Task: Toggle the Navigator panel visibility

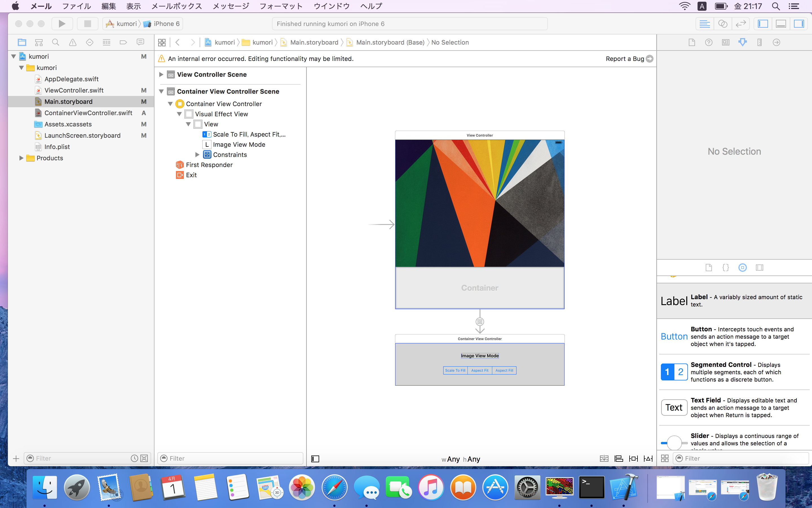Action: point(763,24)
